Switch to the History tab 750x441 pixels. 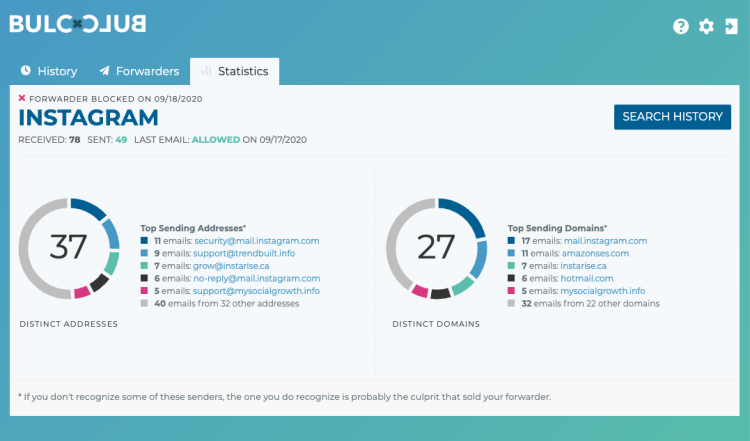point(48,71)
